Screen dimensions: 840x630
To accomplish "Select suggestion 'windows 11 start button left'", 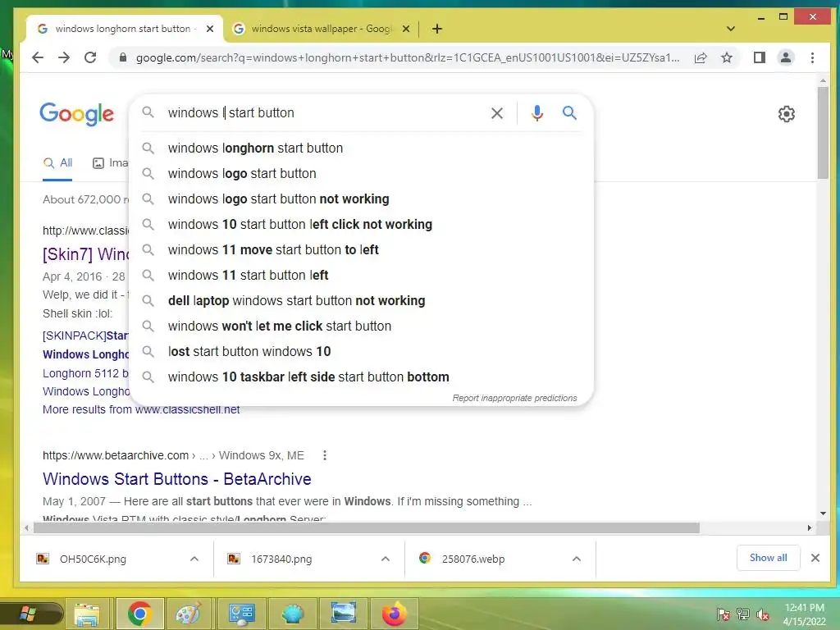I will click(x=362, y=276).
